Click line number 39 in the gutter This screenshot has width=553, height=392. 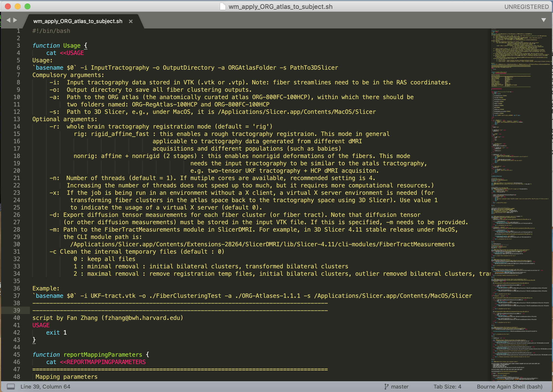(17, 311)
